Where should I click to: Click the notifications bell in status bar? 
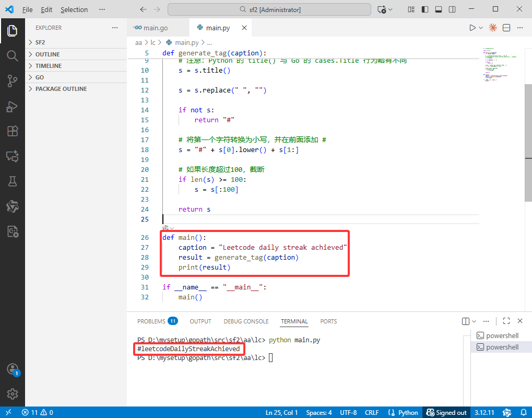click(524, 413)
